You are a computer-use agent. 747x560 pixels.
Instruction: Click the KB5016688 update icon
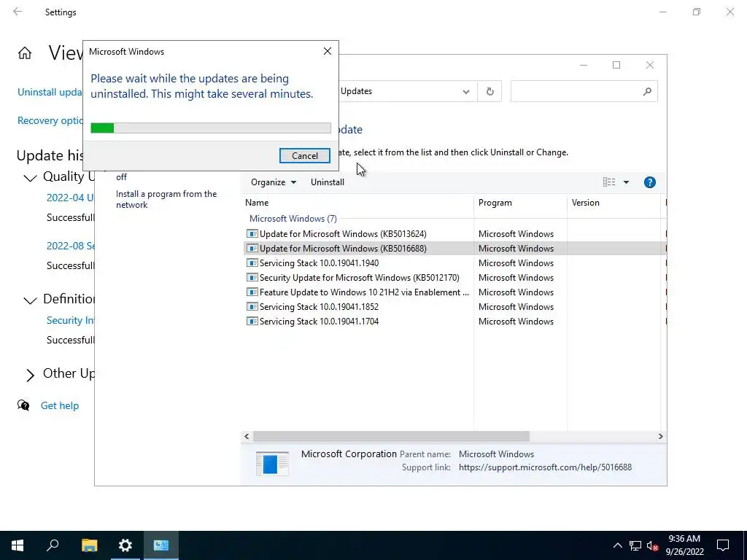(x=252, y=248)
